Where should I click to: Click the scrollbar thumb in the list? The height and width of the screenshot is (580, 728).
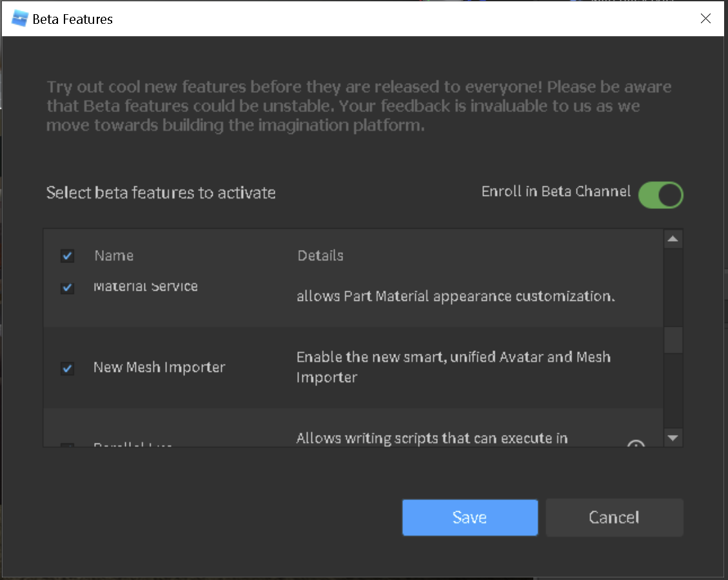tap(673, 340)
